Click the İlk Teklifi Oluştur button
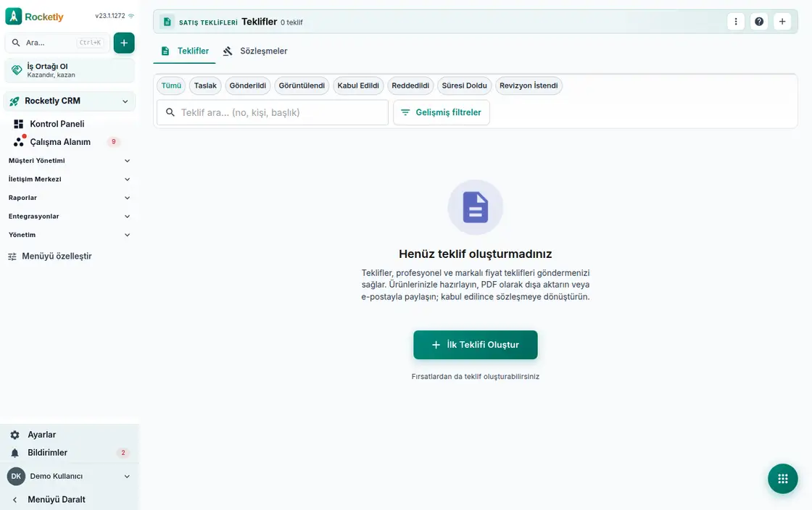 [x=476, y=345]
